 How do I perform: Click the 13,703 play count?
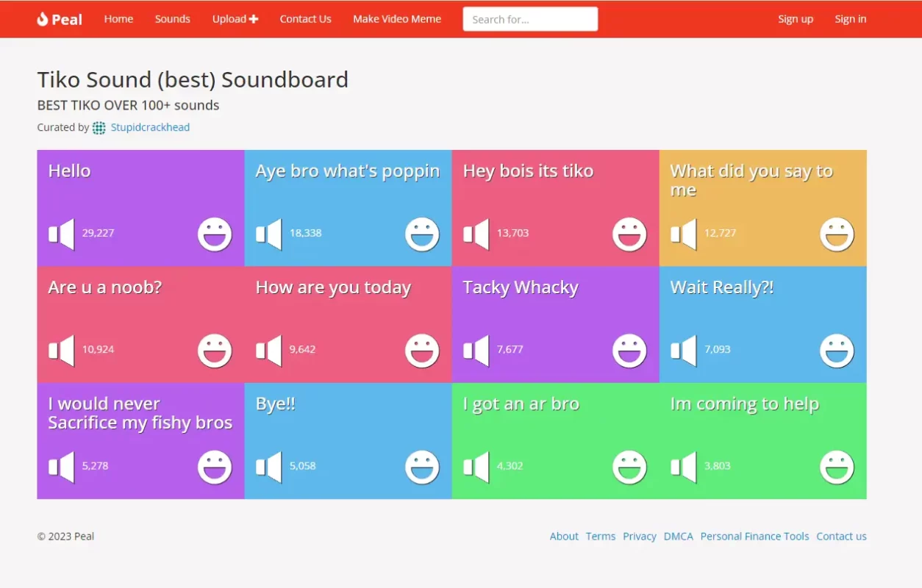point(512,233)
